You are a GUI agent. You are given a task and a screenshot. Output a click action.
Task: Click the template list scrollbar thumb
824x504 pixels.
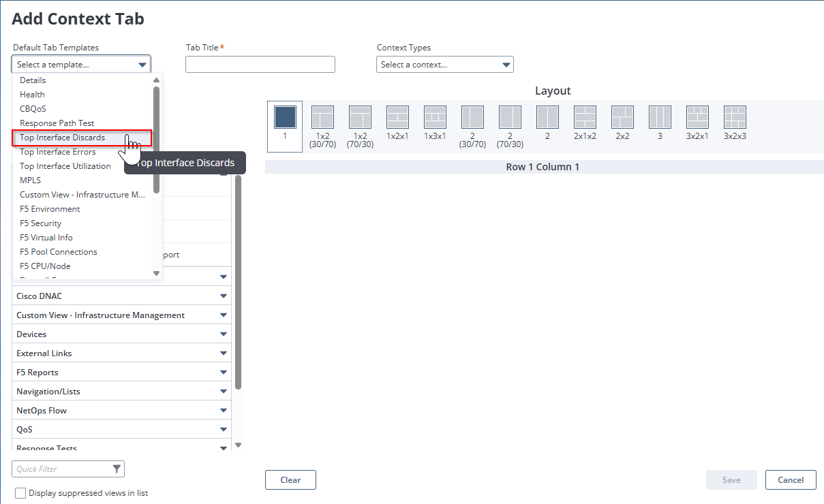pos(157,136)
